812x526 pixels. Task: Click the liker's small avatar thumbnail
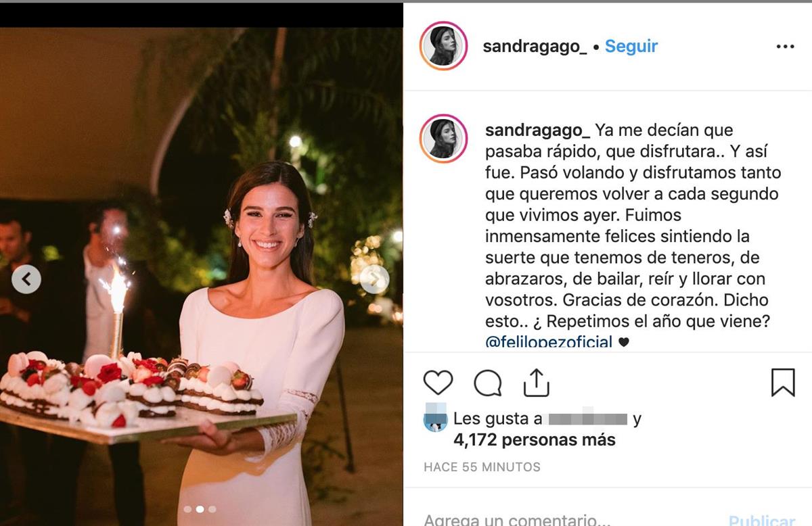436,419
